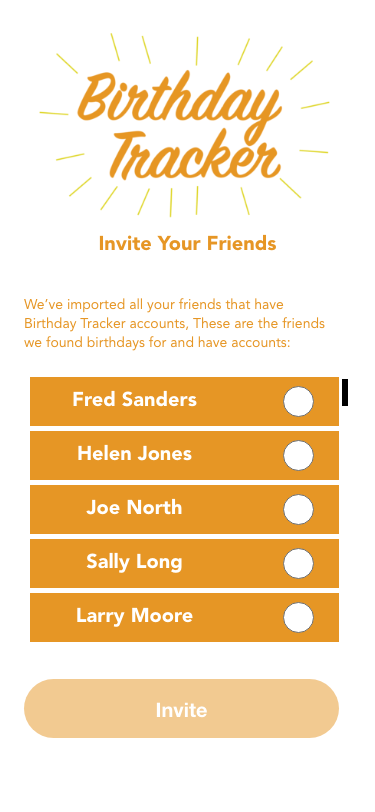Click the black scrollbar thumb beside list

click(x=344, y=392)
